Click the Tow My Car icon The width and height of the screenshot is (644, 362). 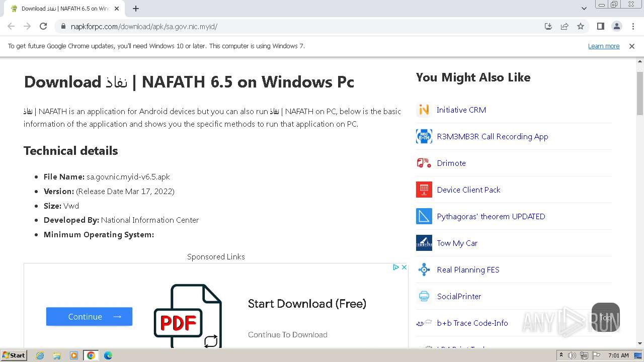pos(424,243)
